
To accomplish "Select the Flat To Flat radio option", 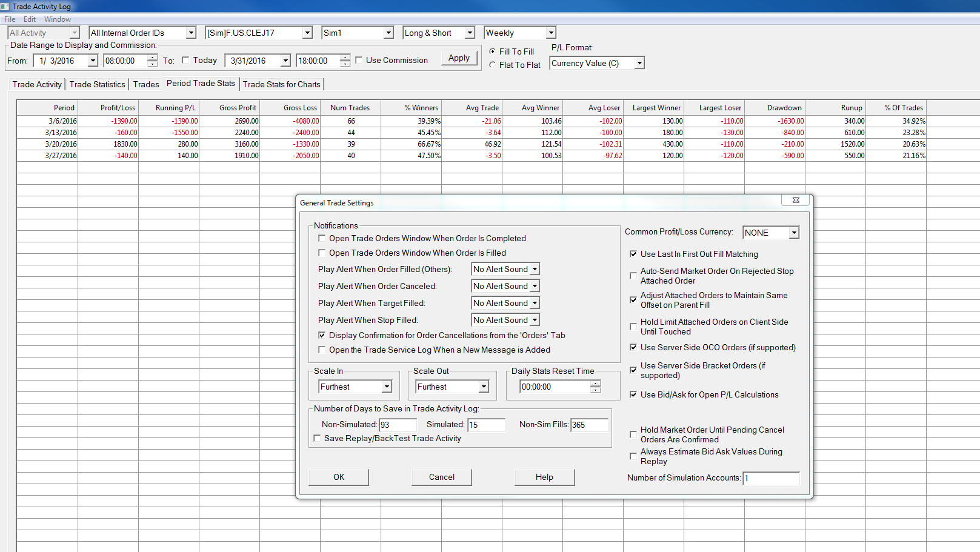I will pos(493,65).
